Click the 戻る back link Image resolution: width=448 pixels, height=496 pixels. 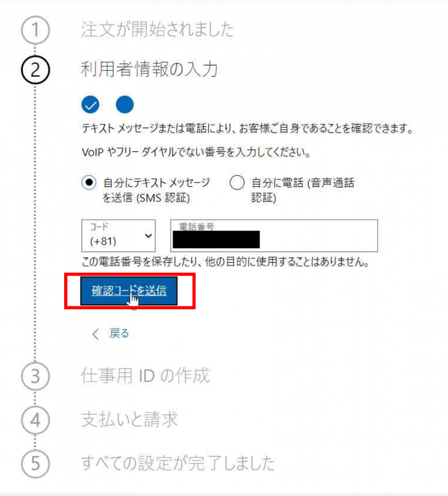coord(119,334)
